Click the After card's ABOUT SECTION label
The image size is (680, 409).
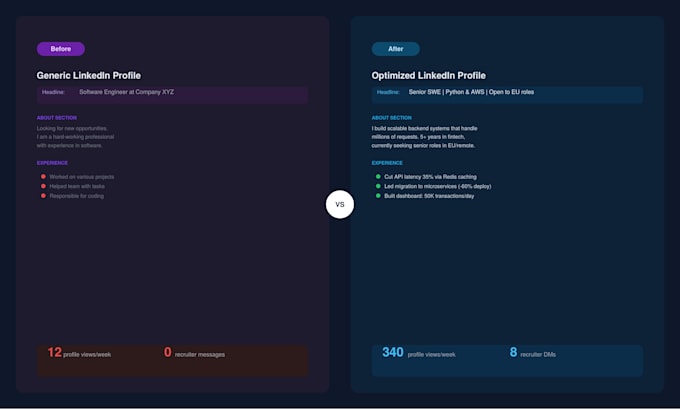(392, 118)
